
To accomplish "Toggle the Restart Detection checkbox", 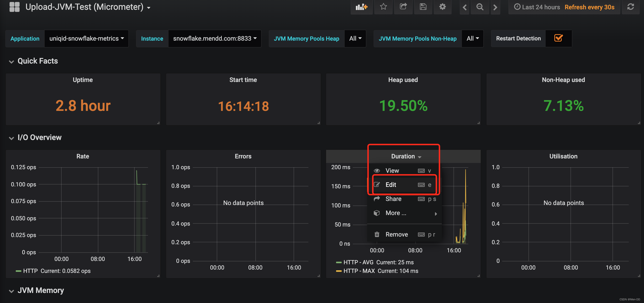I will [558, 38].
